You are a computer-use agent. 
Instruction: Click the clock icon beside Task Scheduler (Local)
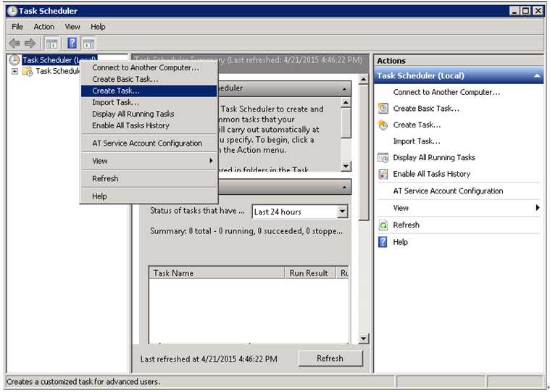14,60
